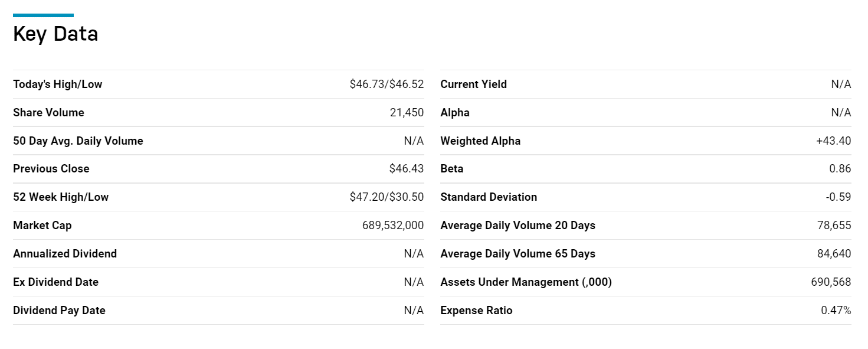Screen dimensions: 868x349
Task: Click the Standard Deviation label
Action: click(489, 197)
